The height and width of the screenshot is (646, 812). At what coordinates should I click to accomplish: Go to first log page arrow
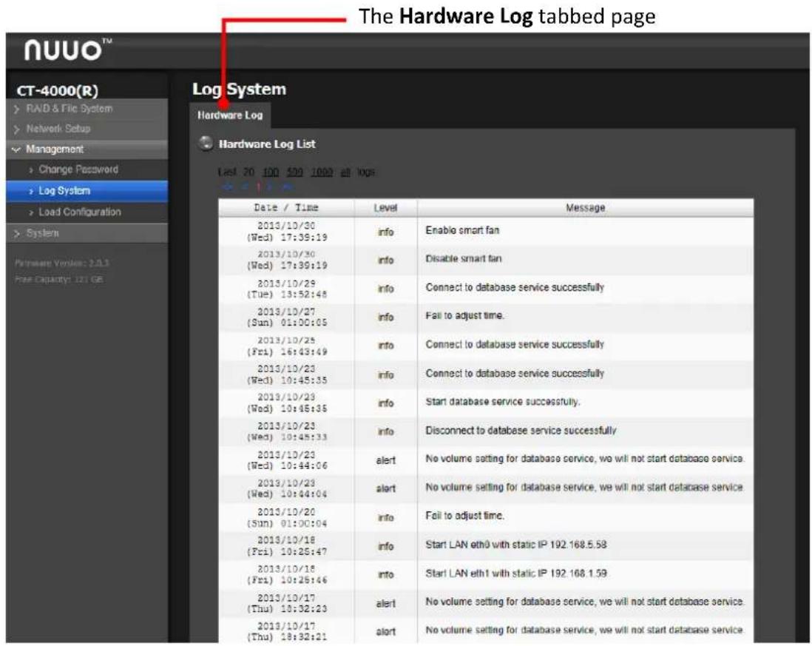pyautogui.click(x=229, y=186)
